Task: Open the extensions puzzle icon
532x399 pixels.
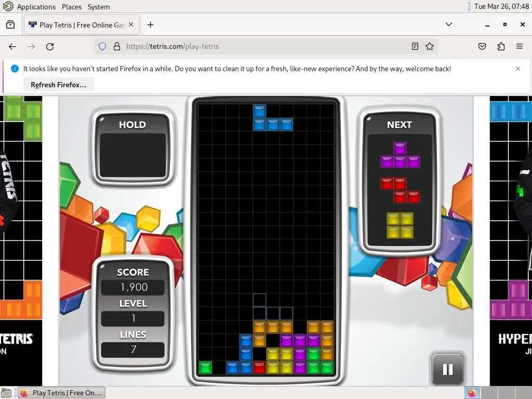Action: pos(501,46)
